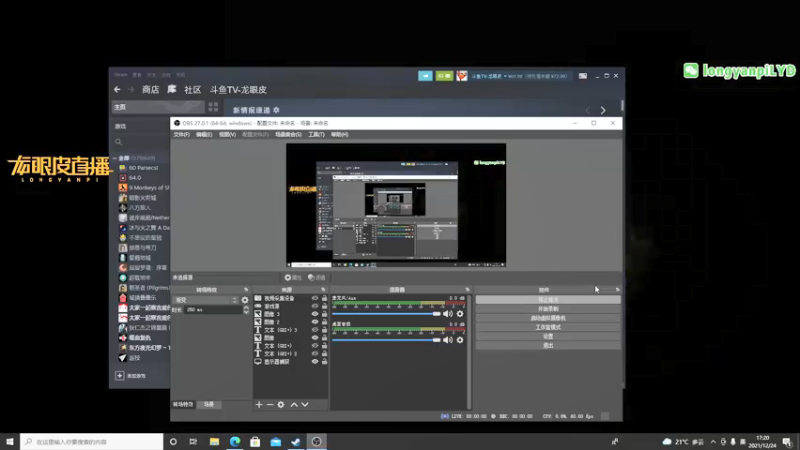This screenshot has width=800, height=450.
Task: Open the 主页 home selector in Steam
Action: [158, 107]
